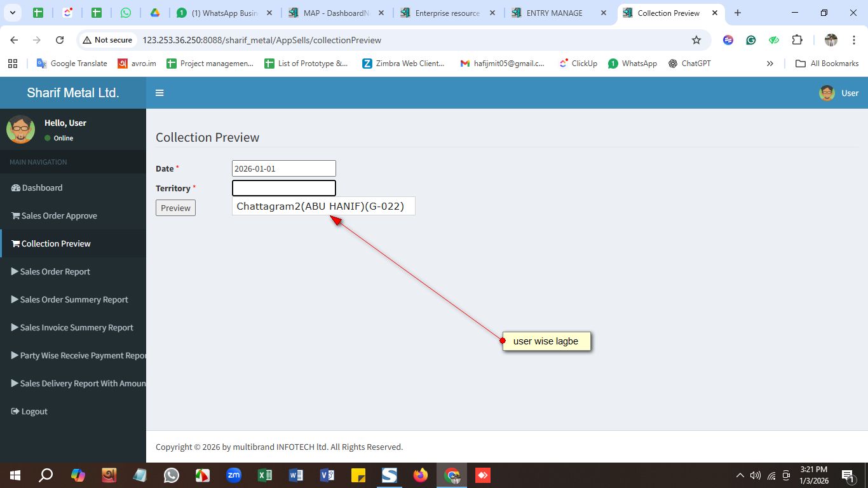Toggle the sidebar hamburger menu icon
Viewport: 868px width, 488px height.
point(159,93)
